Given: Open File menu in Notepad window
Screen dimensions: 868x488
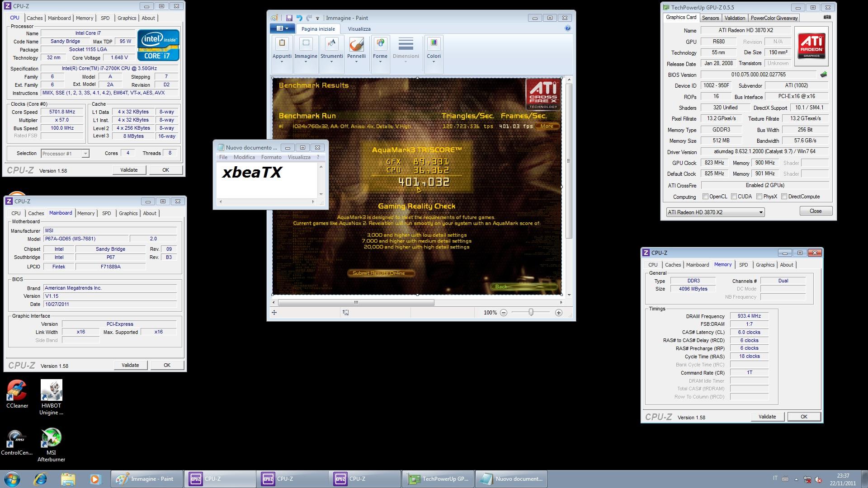Looking at the screenshot, I should [223, 157].
